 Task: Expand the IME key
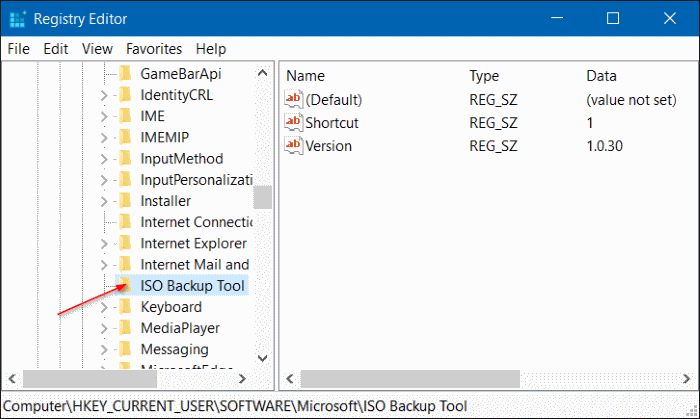tap(104, 116)
